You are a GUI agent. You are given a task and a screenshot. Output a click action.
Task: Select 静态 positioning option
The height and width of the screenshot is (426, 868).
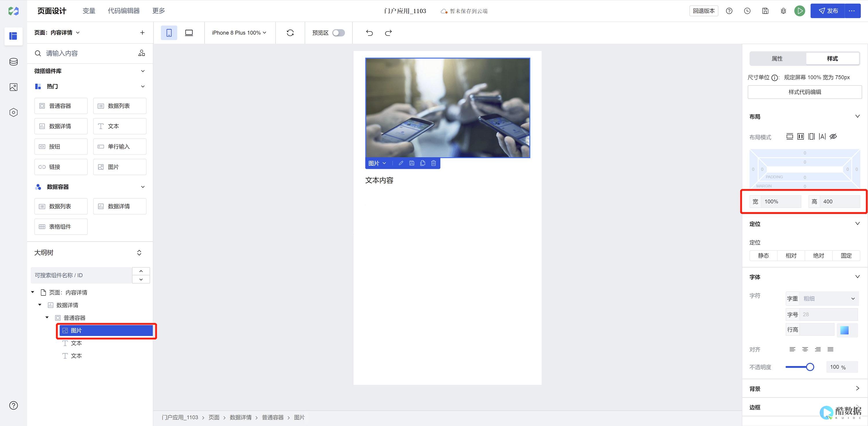click(x=763, y=255)
